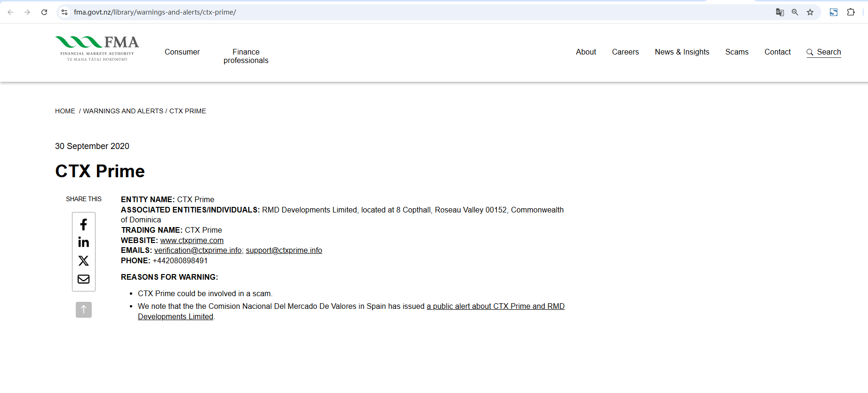
Task: Go to the Scams page
Action: (737, 52)
